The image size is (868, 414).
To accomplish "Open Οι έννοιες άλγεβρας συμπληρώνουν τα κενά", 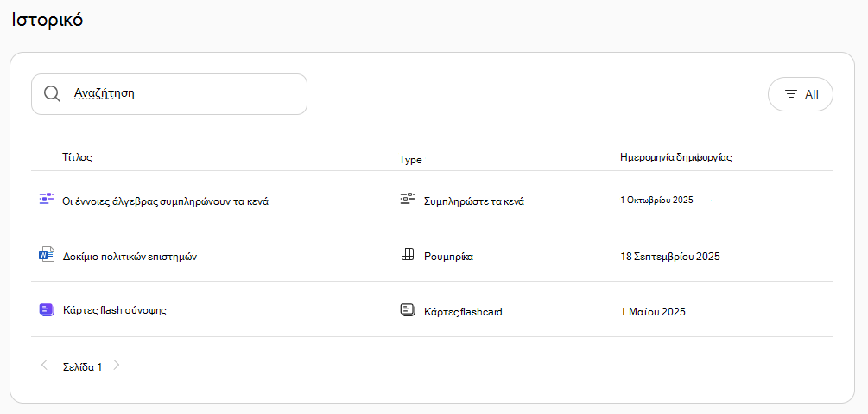I will coord(166,201).
